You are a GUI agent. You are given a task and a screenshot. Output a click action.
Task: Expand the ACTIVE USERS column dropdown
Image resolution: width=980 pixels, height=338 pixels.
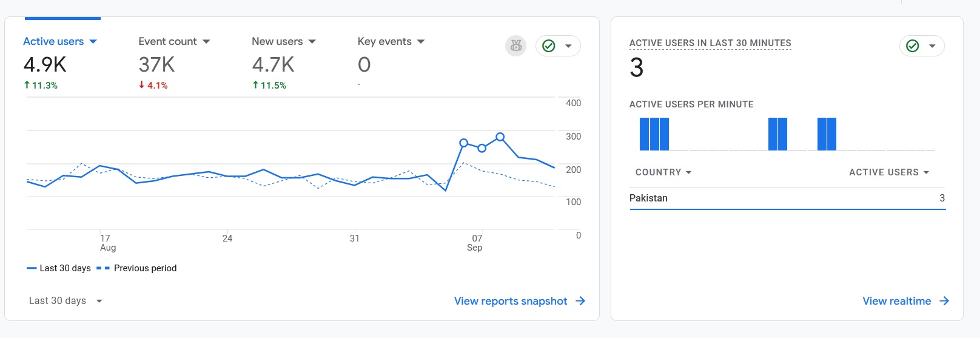pos(889,172)
